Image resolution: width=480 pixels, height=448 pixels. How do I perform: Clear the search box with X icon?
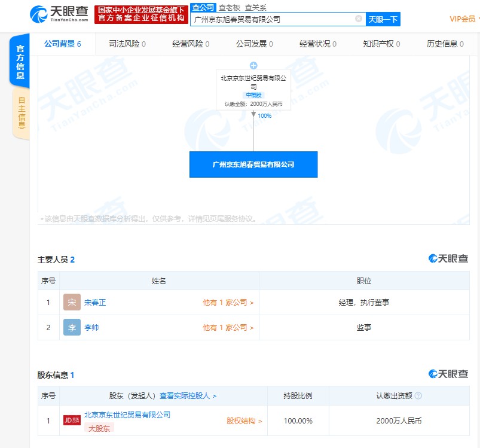coord(359,19)
